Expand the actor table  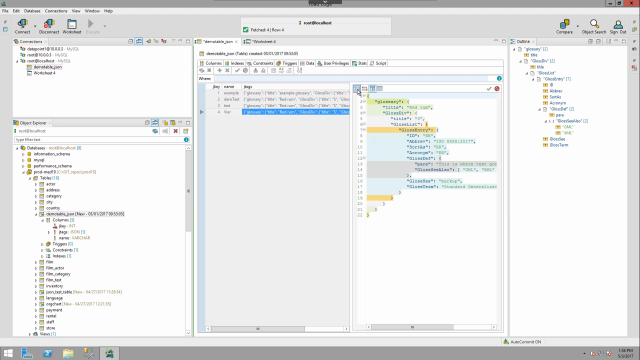(36, 184)
